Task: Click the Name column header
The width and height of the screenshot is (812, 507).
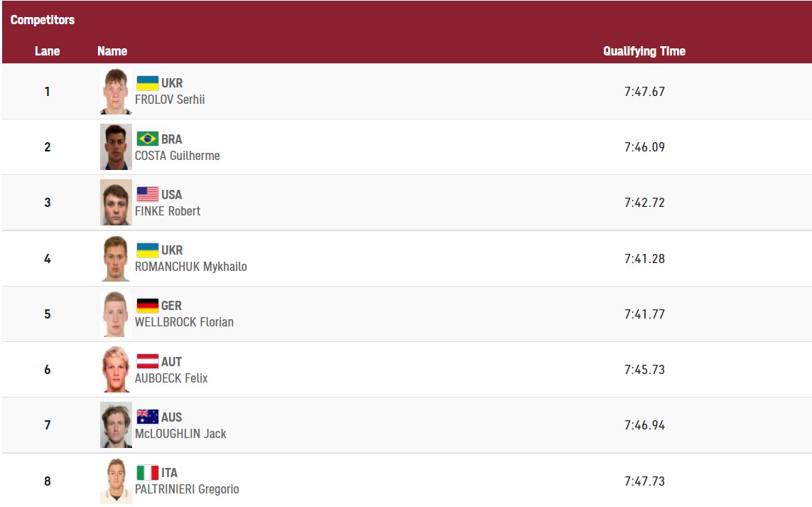Action: click(112, 51)
